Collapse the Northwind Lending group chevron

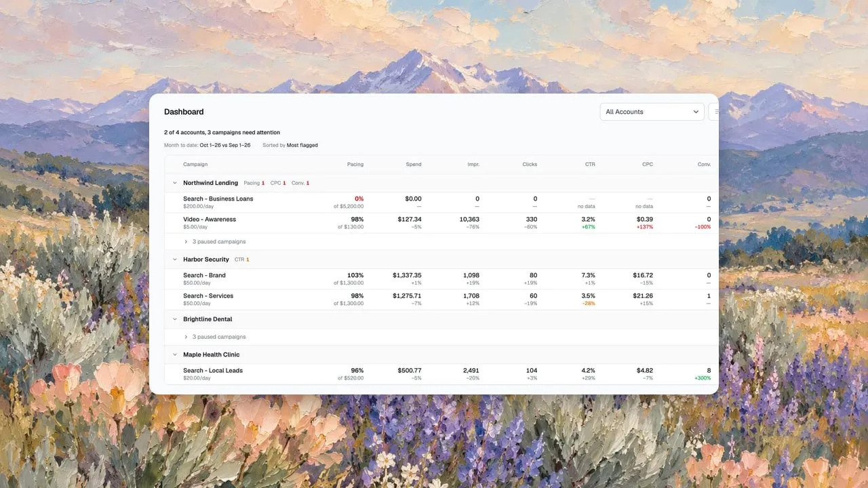point(174,183)
